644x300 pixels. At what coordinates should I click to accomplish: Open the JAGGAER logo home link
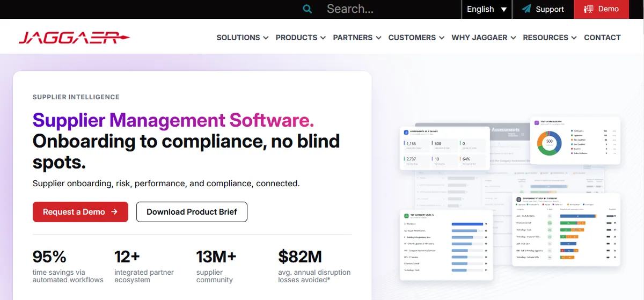coord(74,38)
